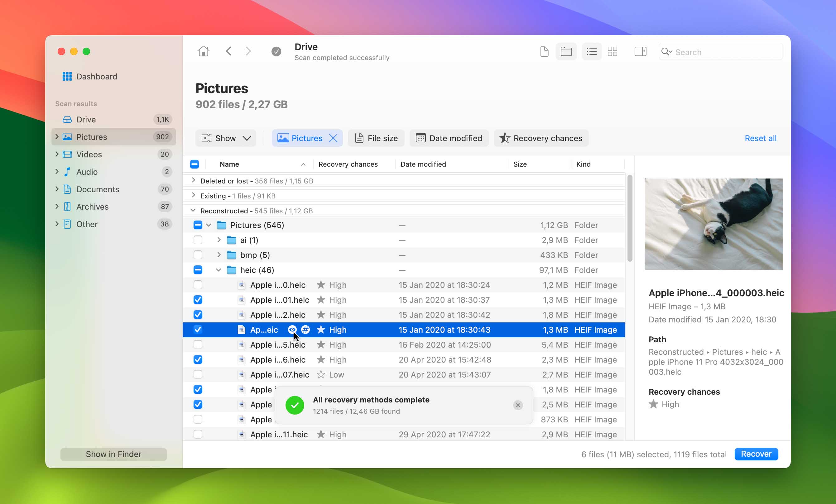Click the Recovery chances filter icon
836x504 pixels.
pos(505,138)
